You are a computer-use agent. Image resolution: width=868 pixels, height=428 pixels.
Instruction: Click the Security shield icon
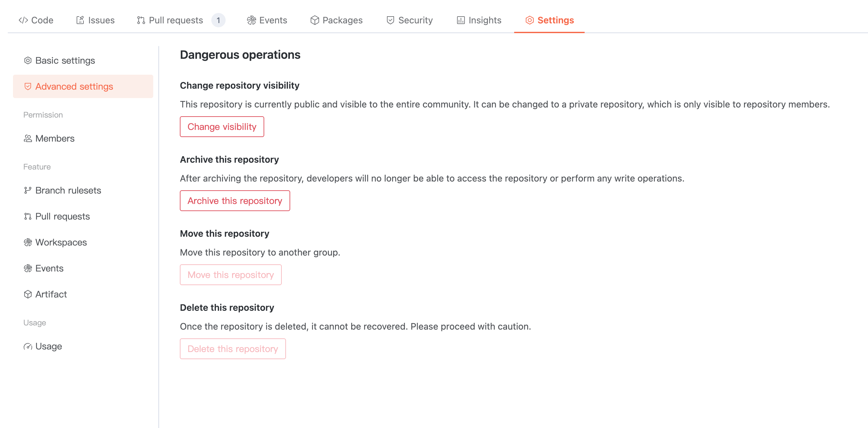pos(390,20)
